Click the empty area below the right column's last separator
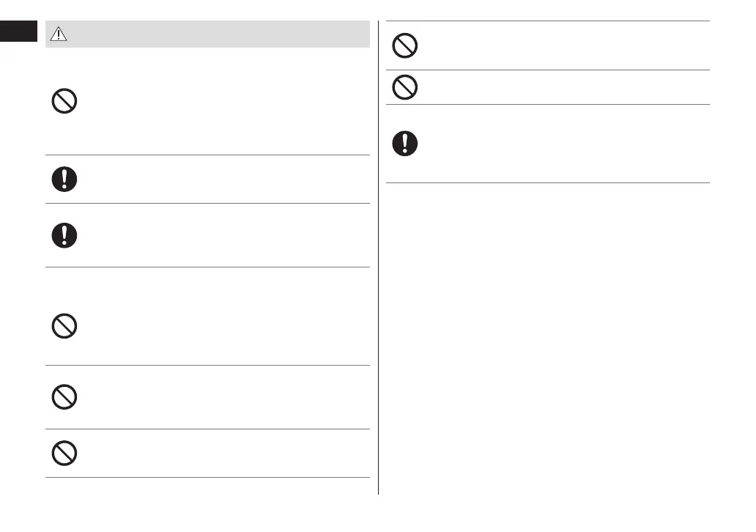This screenshot has width=756, height=532. (x=548, y=330)
